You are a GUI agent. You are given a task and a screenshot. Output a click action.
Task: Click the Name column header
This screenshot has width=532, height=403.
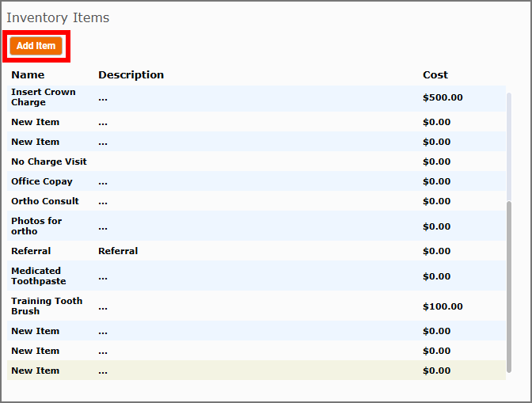[x=28, y=75]
